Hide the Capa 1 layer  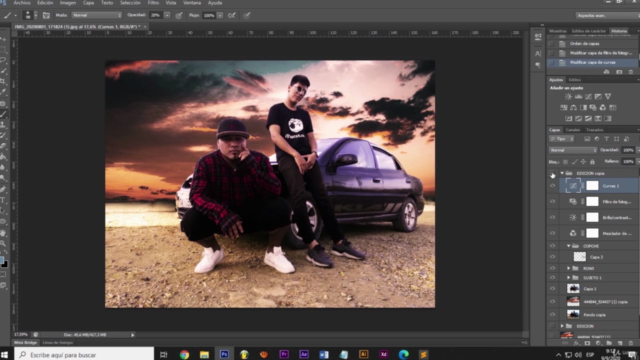553,289
